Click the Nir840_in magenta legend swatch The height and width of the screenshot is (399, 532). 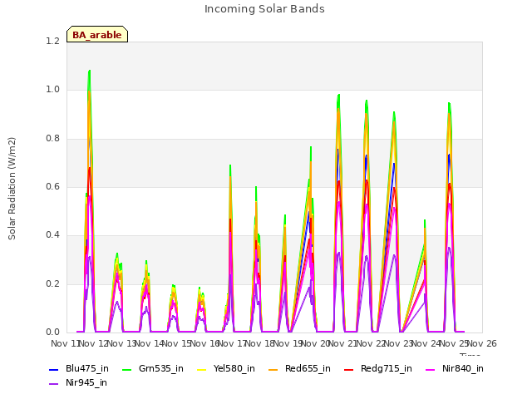click(431, 369)
